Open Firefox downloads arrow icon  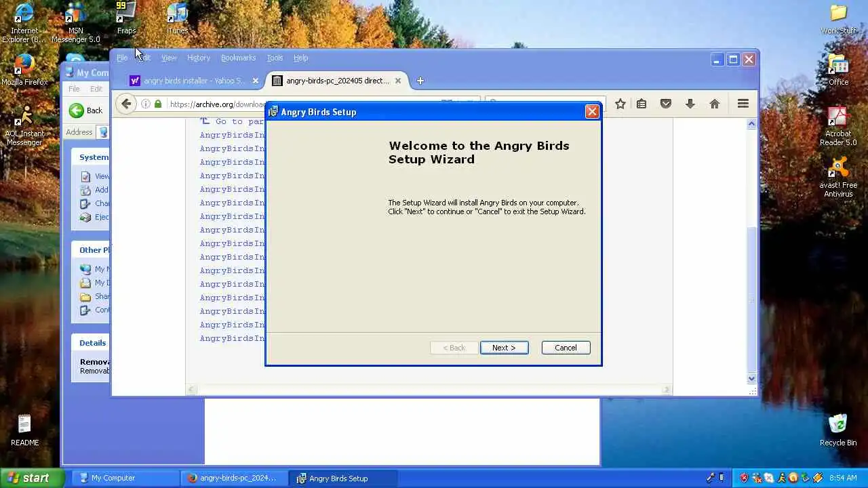click(x=690, y=104)
